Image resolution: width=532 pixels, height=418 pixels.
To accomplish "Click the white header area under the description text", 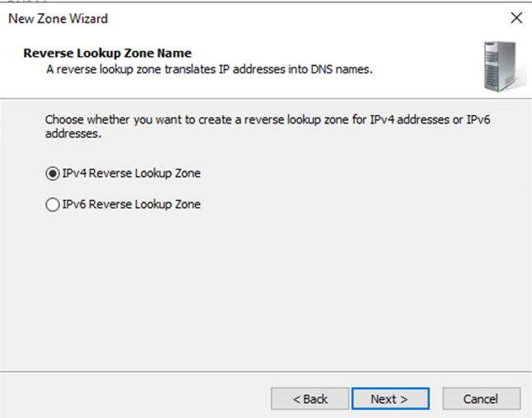I will click(x=247, y=86).
